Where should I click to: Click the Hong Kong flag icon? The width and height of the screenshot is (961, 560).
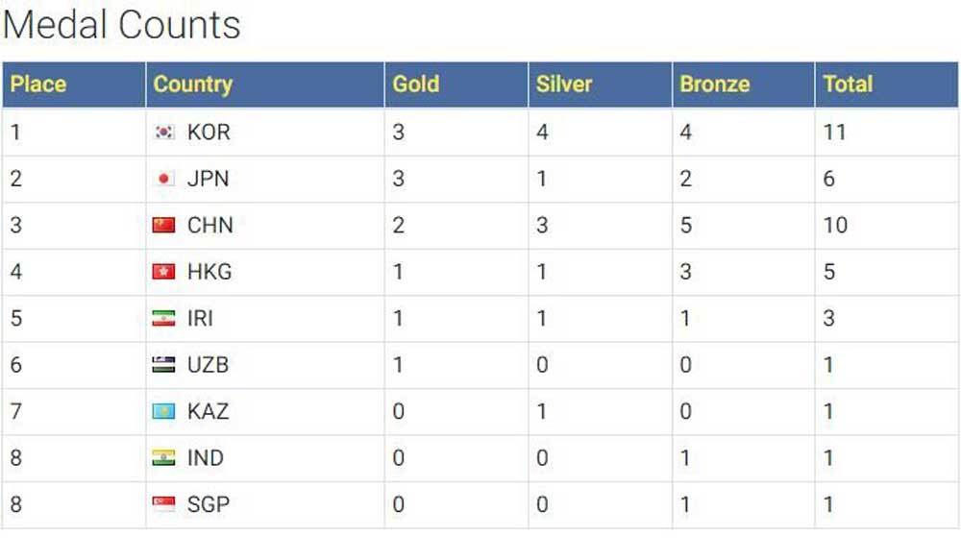[164, 272]
